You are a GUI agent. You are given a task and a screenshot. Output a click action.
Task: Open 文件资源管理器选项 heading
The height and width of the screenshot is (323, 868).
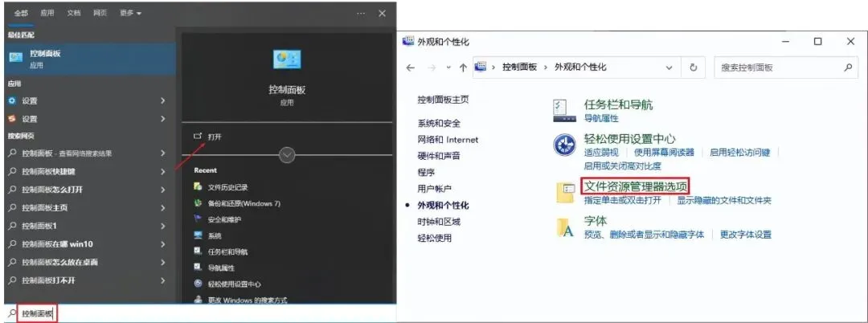pyautogui.click(x=636, y=186)
